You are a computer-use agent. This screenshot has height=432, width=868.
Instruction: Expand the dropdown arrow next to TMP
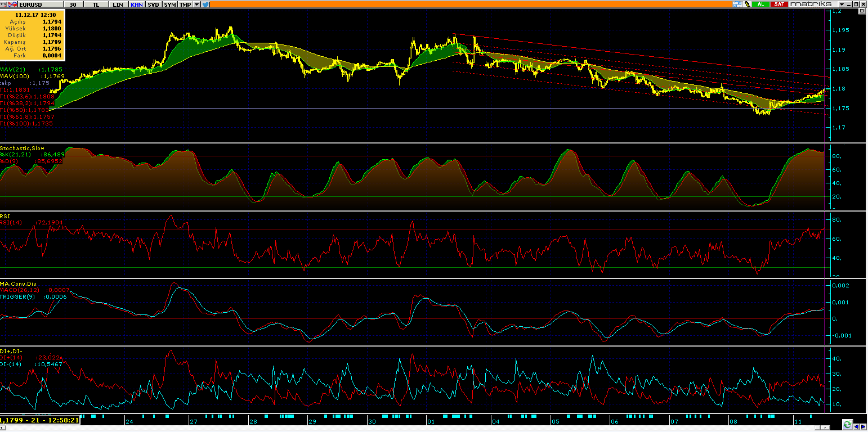click(x=196, y=4)
